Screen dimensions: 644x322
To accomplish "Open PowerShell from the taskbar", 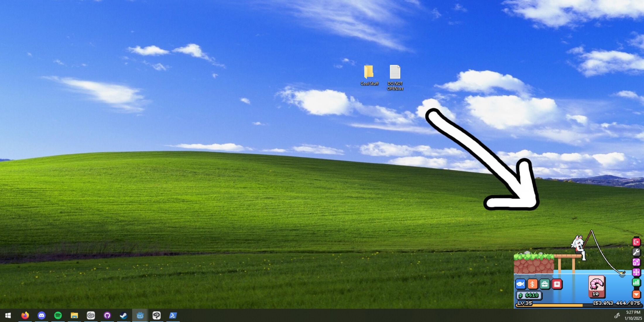I will 173,315.
